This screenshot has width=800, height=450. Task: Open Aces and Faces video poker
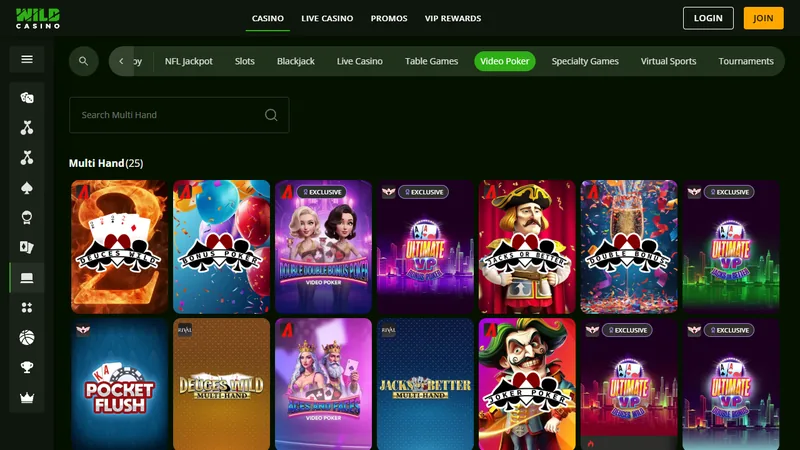click(323, 384)
